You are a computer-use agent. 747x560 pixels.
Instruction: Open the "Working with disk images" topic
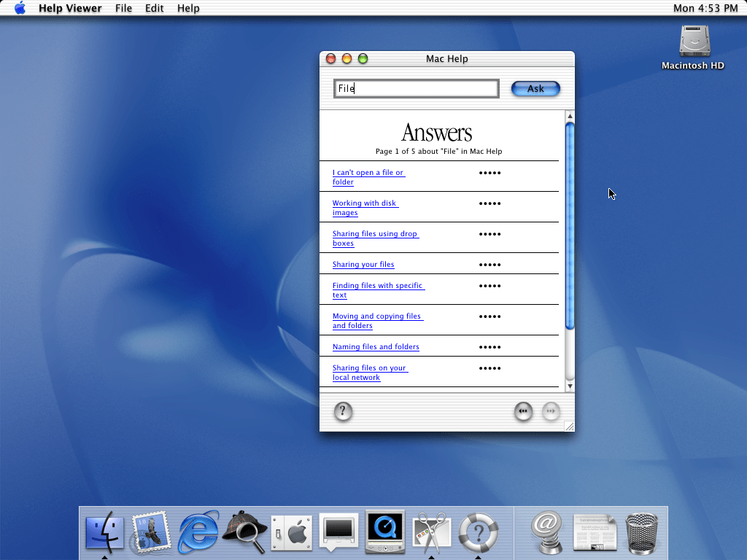365,203
